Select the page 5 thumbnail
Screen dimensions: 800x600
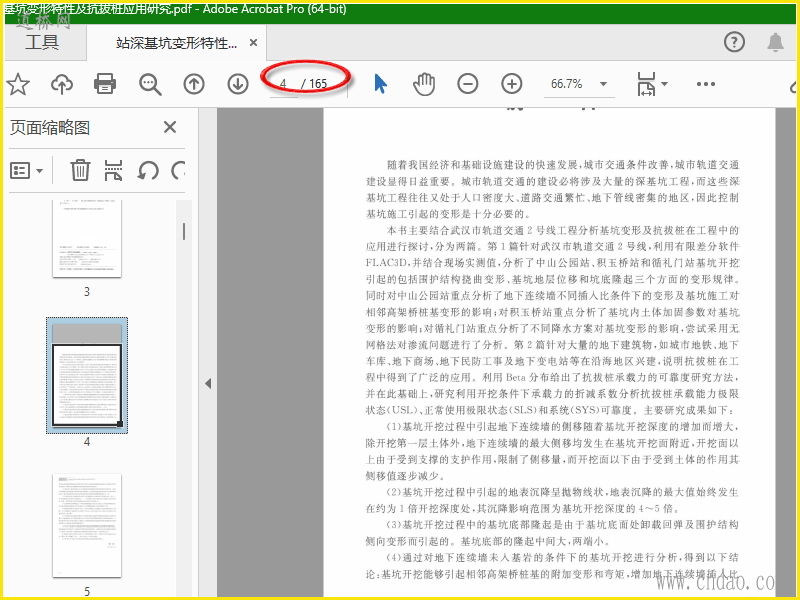[87, 526]
